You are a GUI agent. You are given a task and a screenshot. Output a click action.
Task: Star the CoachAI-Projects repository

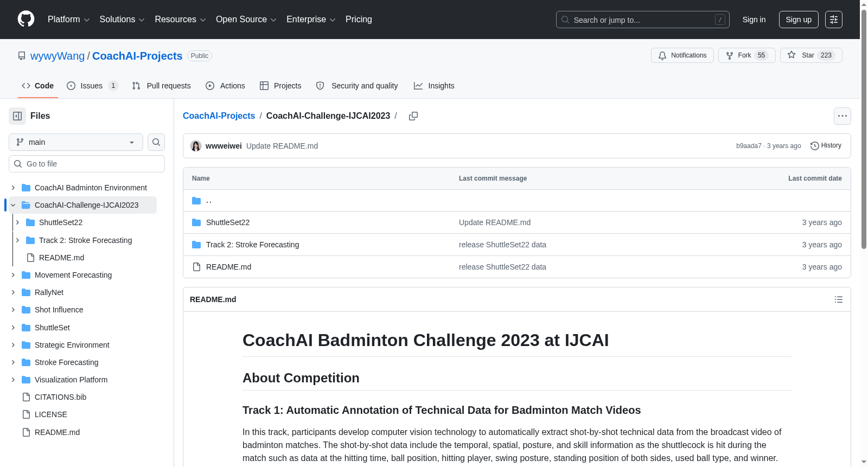click(811, 55)
